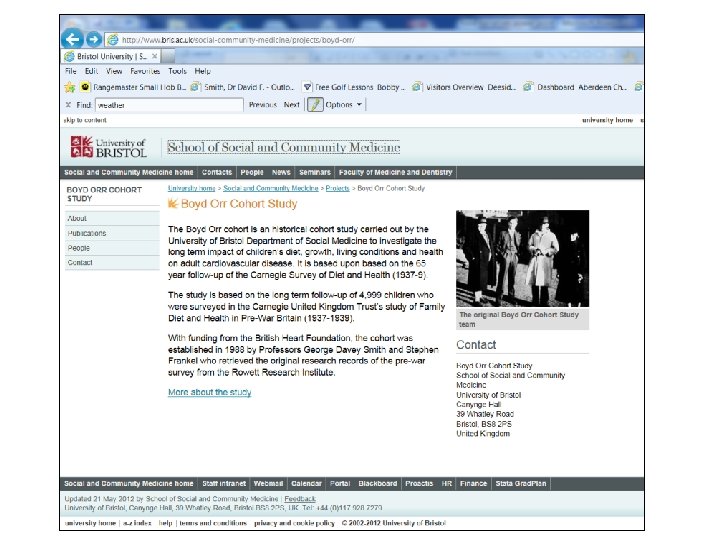720x540 pixels.
Task: Click the terms and conditions footer link
Action: point(213,523)
